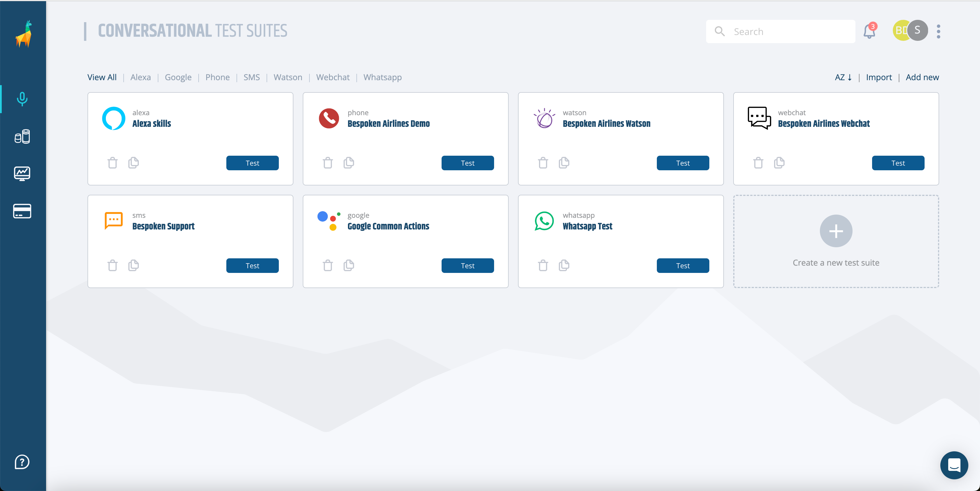
Task: Run Test on Bespoken Airlines Demo
Action: tap(468, 163)
